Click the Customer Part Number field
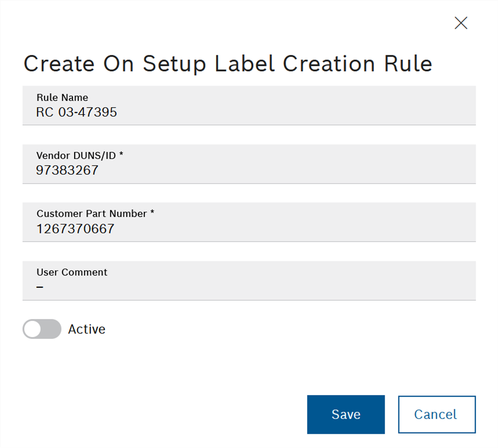The image size is (498, 448). tap(249, 222)
